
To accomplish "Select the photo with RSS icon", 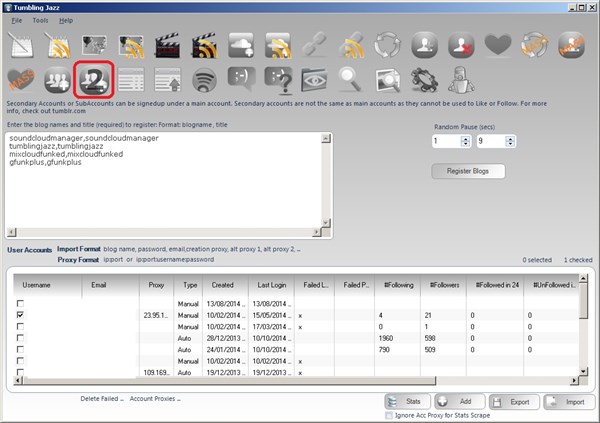I will tap(131, 46).
